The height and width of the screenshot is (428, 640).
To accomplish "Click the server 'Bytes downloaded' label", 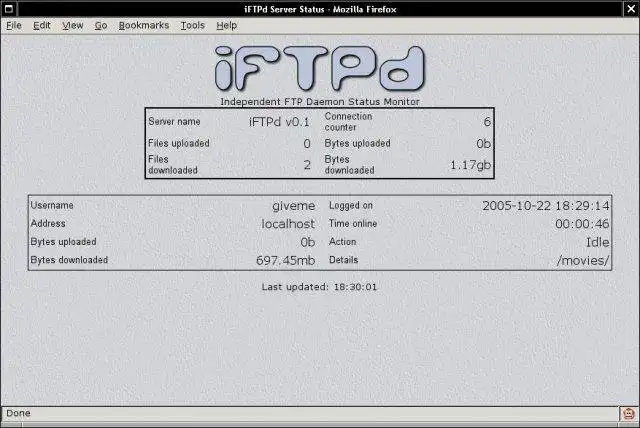I will (x=349, y=164).
